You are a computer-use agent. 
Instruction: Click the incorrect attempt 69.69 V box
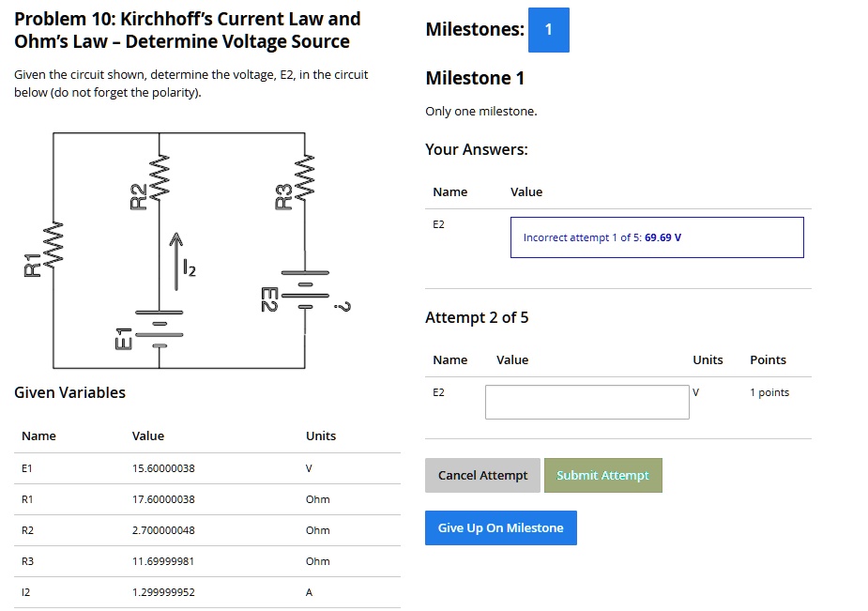[x=657, y=237]
